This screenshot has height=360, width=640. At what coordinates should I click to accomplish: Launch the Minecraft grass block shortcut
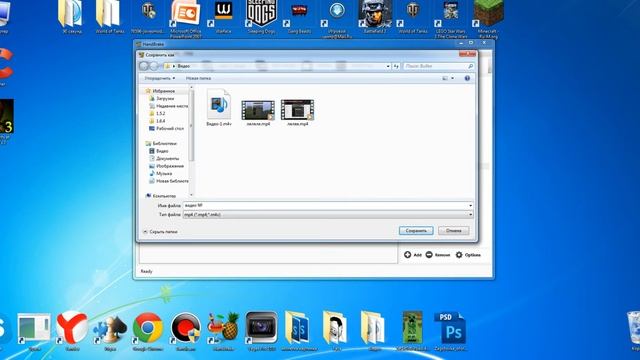click(x=488, y=19)
